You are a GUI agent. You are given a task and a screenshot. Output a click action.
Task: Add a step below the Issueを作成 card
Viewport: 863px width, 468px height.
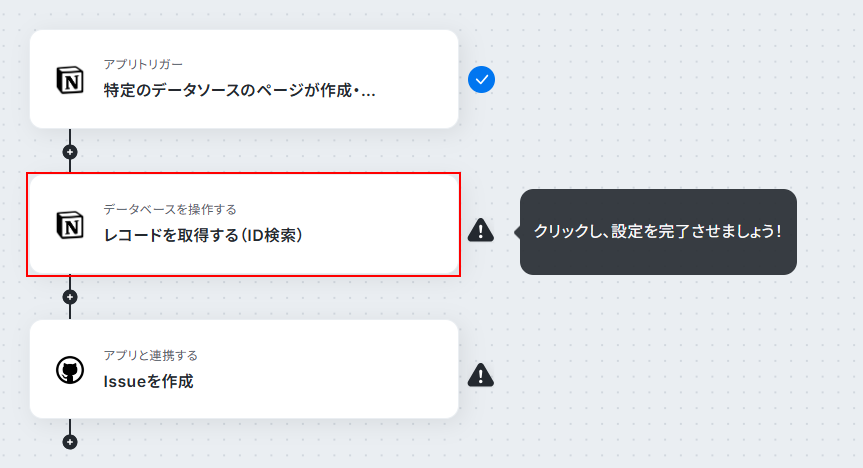[x=70, y=442]
